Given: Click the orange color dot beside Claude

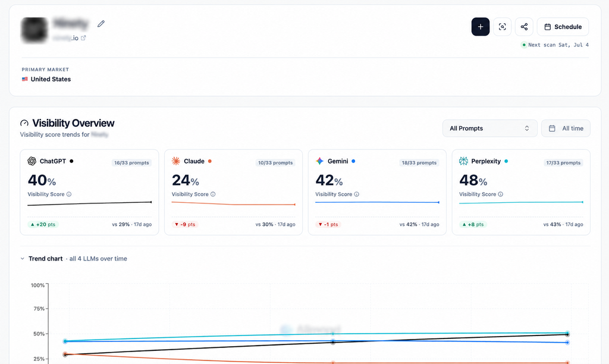Looking at the screenshot, I should (210, 161).
